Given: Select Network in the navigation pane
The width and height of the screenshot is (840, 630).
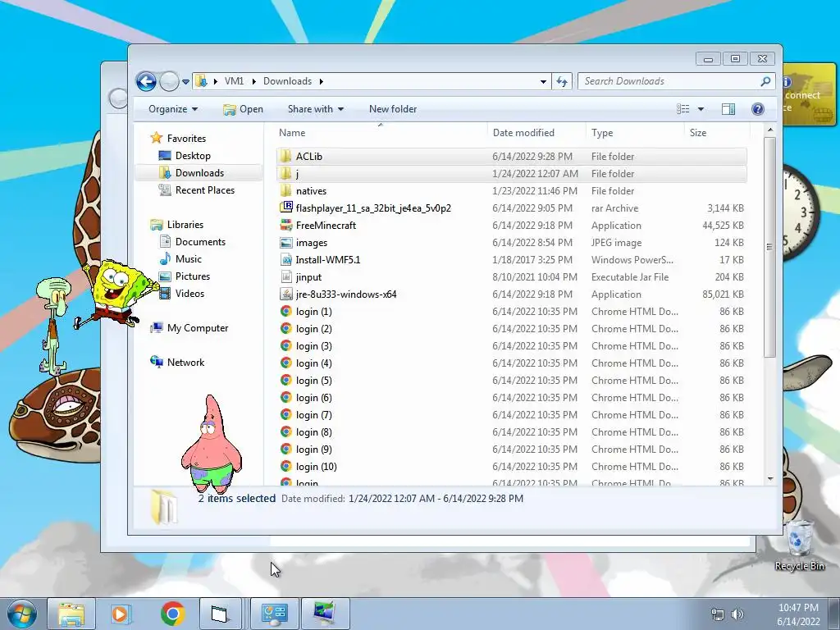Looking at the screenshot, I should coord(185,362).
